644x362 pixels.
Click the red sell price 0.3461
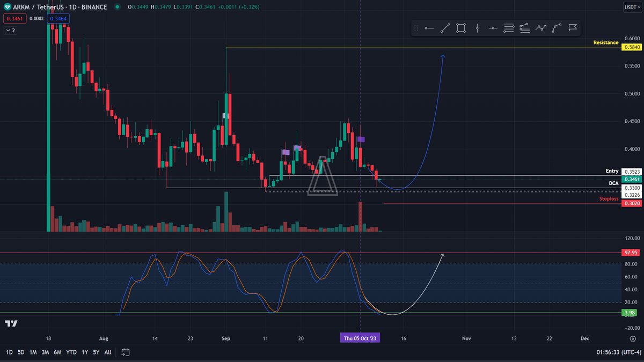pyautogui.click(x=13, y=18)
